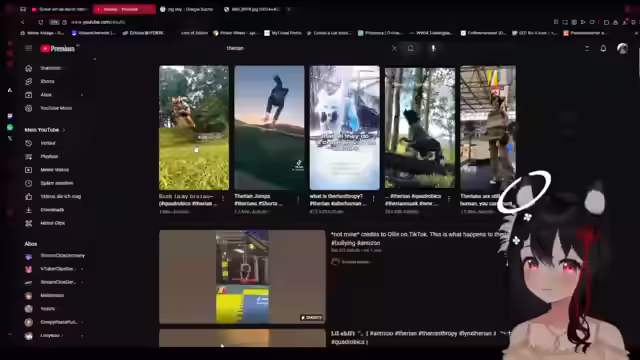Screen dimensions: 640x360
Task: Click the X (Twitter) icon in the browser sidebar
Action: pos(10,138)
